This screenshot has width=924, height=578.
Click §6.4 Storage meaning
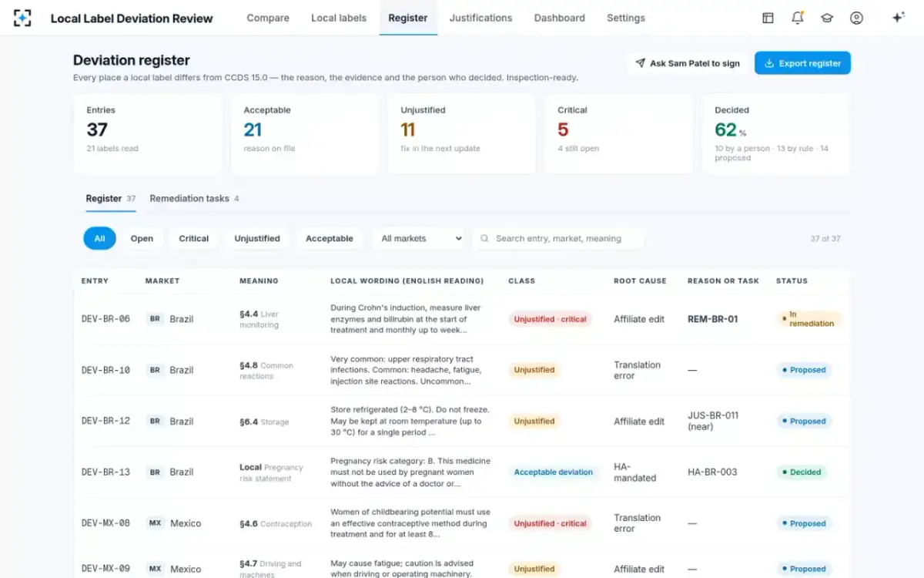(264, 422)
